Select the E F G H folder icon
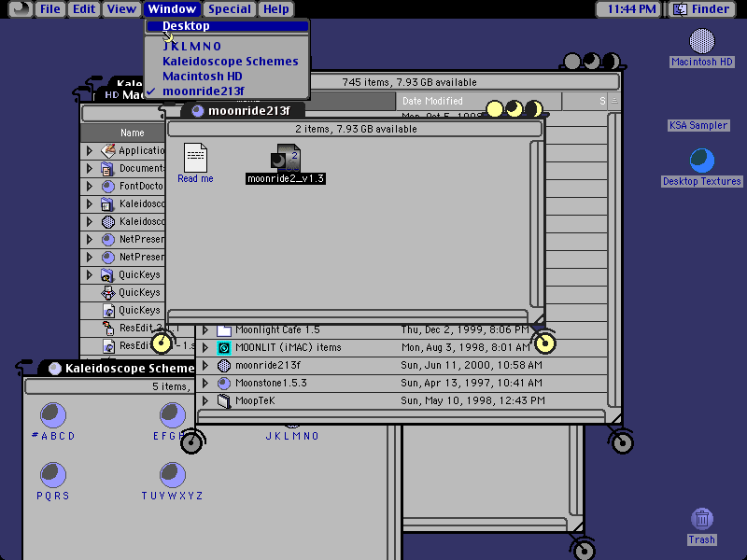The height and width of the screenshot is (560, 747). click(x=173, y=414)
